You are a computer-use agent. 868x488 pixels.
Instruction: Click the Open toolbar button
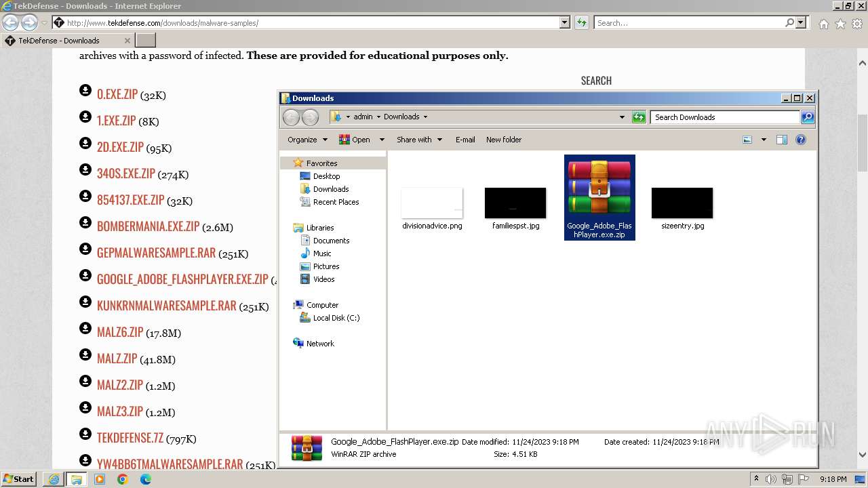(x=354, y=140)
